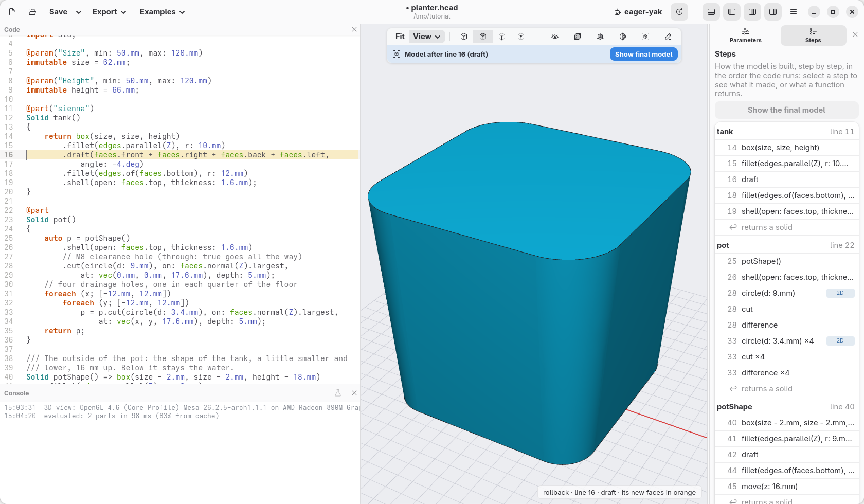Click the re-evaluate refresh icon
This screenshot has height=504, width=864.
(679, 12)
